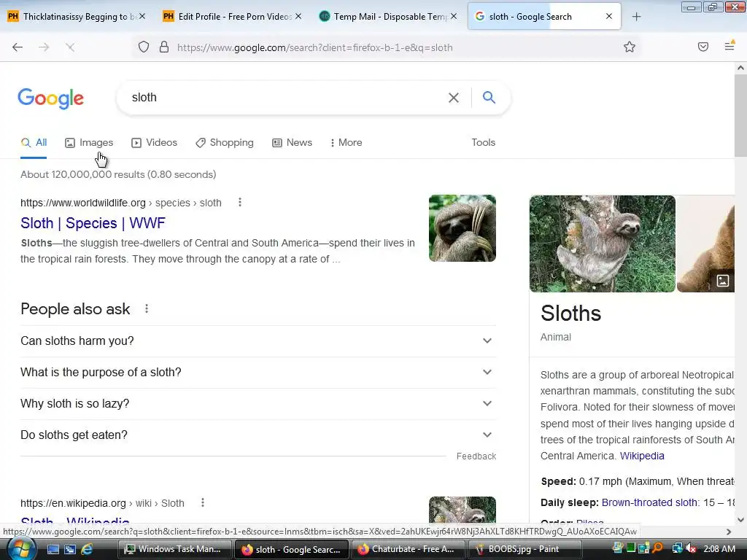Expand 'Do sloths get eaten?' question
Screen dimensions: 747x560
click(x=258, y=435)
